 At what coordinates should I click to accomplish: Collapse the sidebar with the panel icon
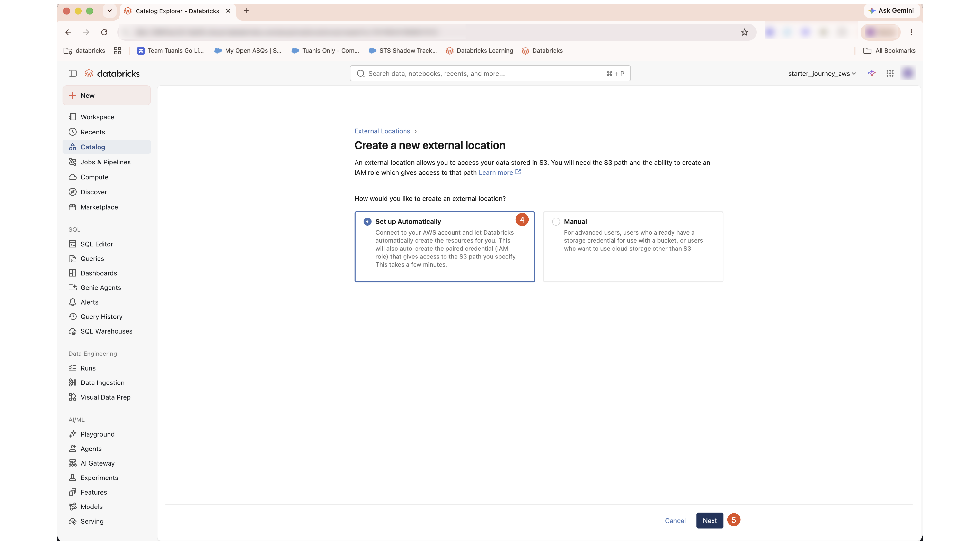(72, 73)
